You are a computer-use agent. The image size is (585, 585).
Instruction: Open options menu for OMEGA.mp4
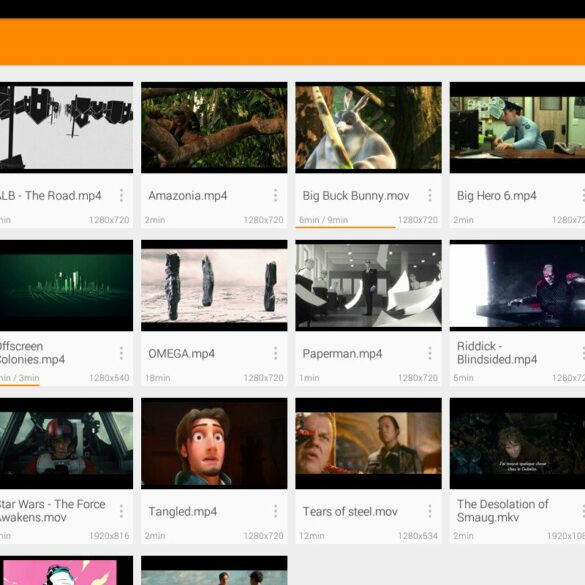pyautogui.click(x=276, y=353)
